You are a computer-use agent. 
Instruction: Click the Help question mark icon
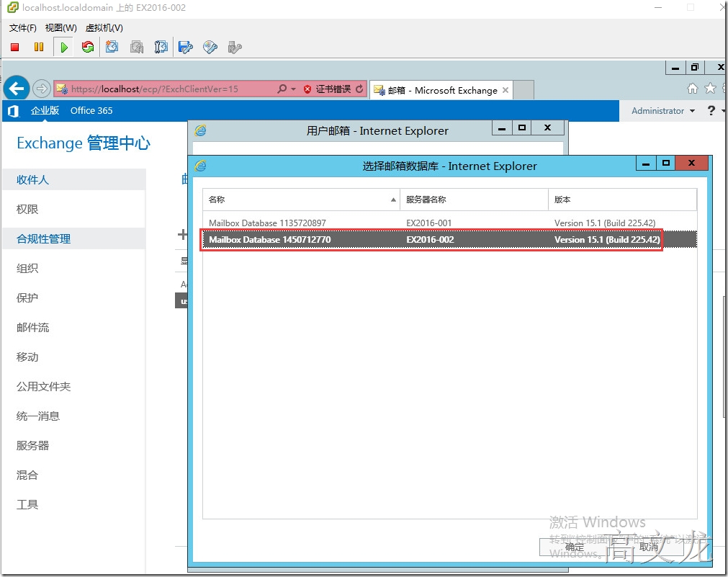click(x=711, y=110)
